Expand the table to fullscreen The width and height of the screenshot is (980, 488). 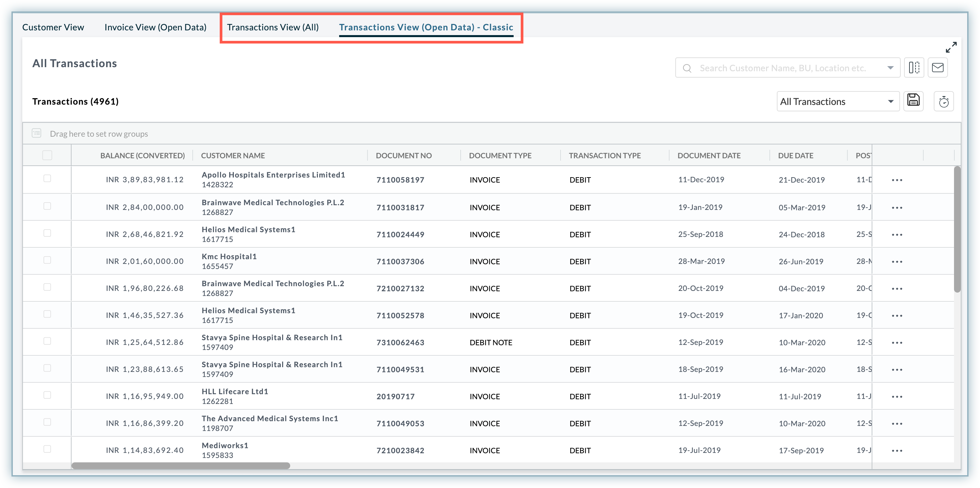[951, 48]
